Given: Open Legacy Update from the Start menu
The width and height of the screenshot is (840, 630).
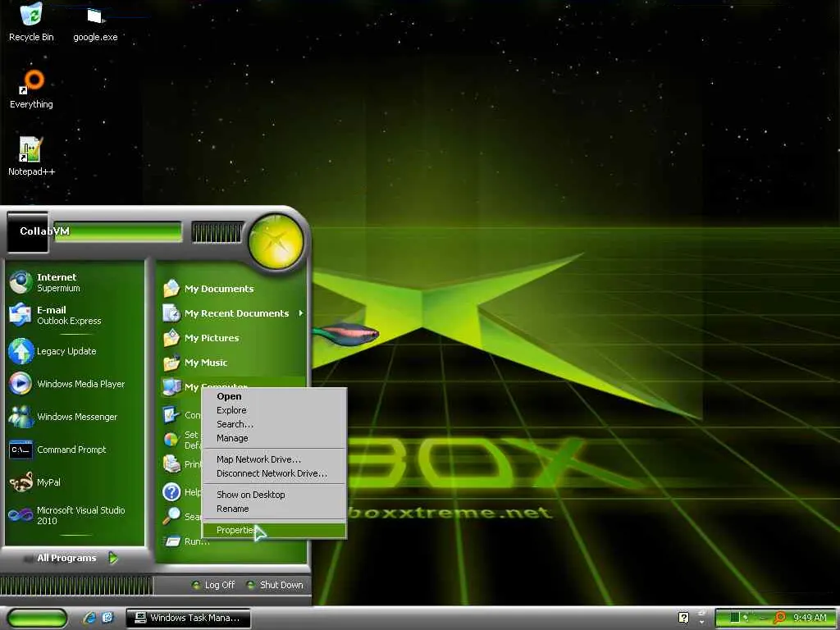Looking at the screenshot, I should click(75, 351).
